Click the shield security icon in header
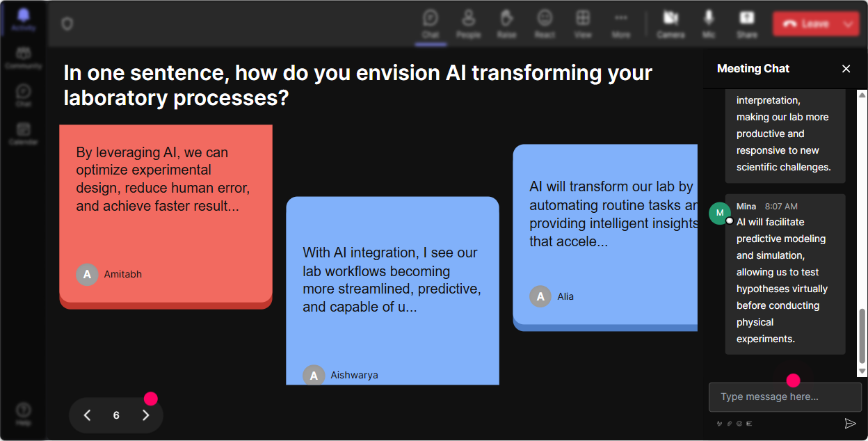868x441 pixels. 67,24
